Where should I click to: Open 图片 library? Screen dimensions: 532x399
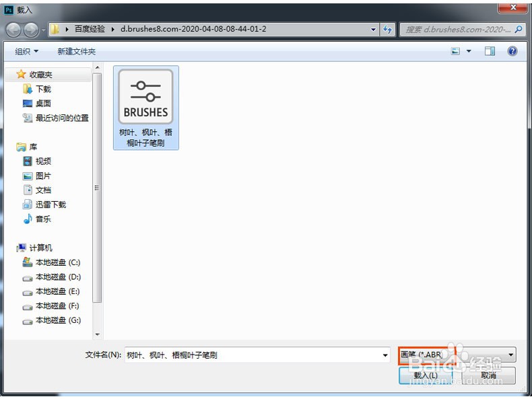click(x=43, y=176)
